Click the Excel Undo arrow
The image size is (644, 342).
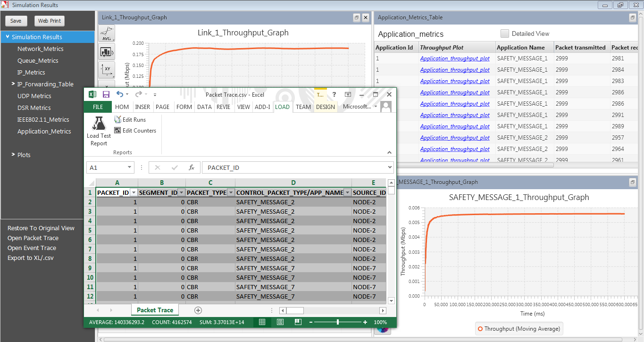120,94
